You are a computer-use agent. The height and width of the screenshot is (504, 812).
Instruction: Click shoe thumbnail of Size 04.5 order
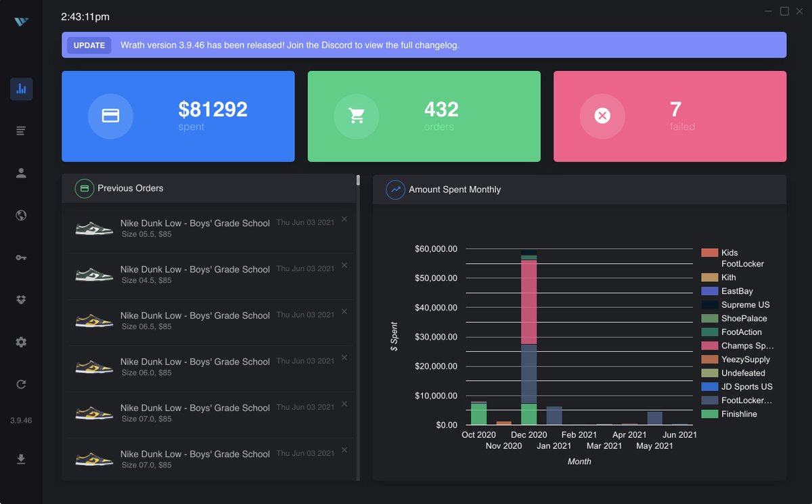click(94, 275)
